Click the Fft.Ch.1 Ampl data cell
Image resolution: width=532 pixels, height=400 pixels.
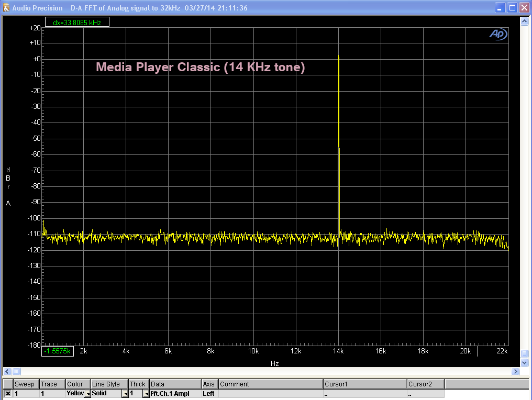point(175,393)
